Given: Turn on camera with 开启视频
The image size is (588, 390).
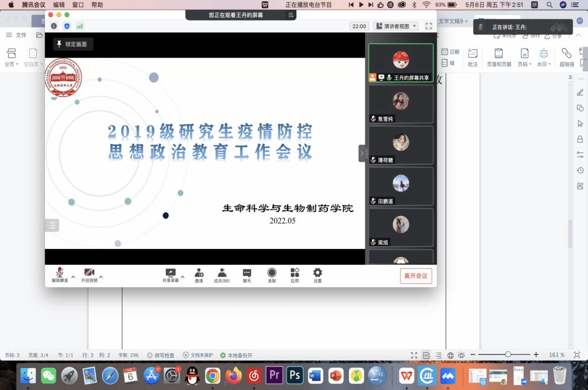Looking at the screenshot, I should click(x=89, y=275).
